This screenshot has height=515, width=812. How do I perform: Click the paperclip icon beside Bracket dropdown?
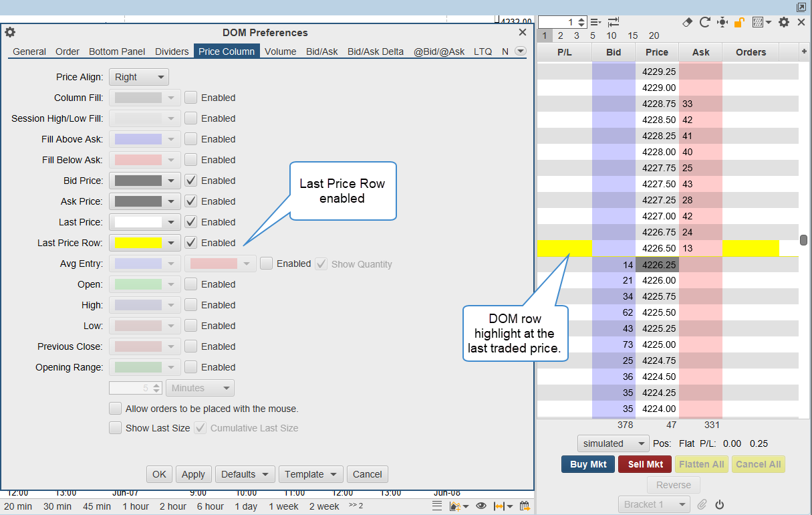click(x=702, y=504)
